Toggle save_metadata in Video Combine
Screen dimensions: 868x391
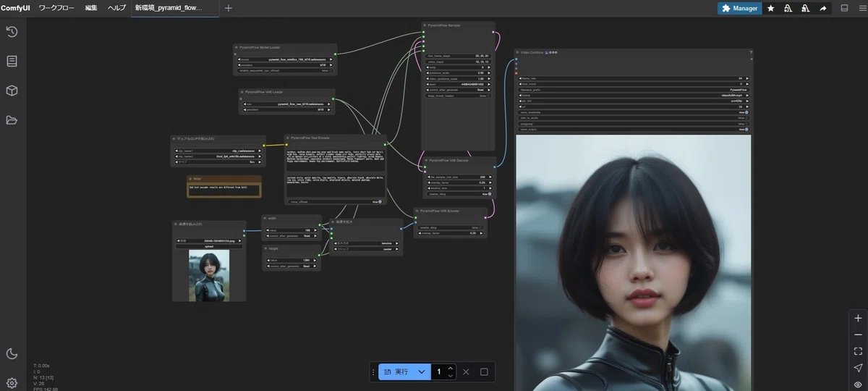click(x=634, y=112)
